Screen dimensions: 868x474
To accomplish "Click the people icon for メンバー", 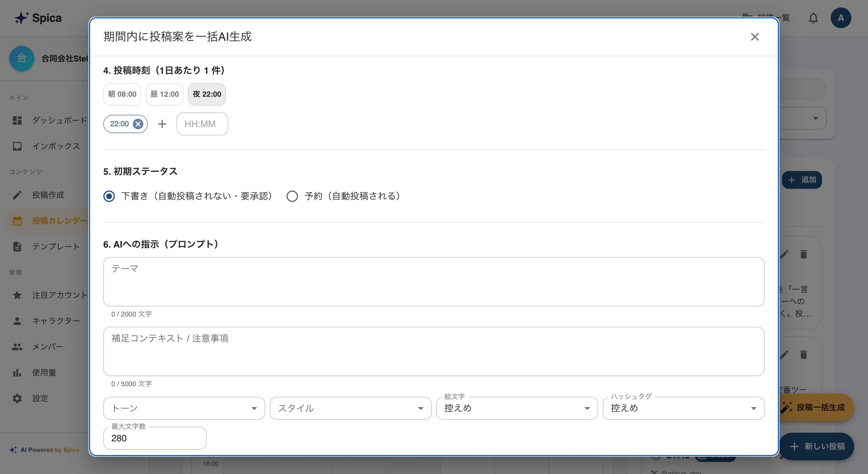I will click(x=17, y=347).
